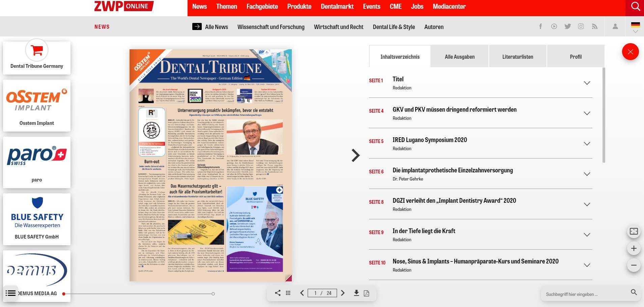Image resolution: width=644 pixels, height=307 pixels.
Task: Open the Twitter bird icon
Action: (x=568, y=26)
